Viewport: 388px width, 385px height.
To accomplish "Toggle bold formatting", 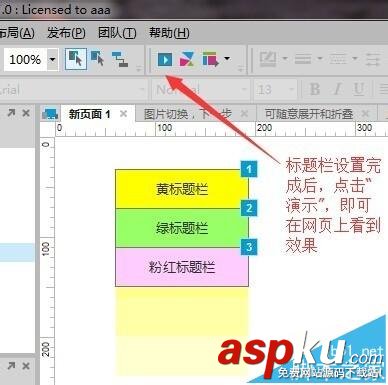I will pyautogui.click(x=315, y=89).
